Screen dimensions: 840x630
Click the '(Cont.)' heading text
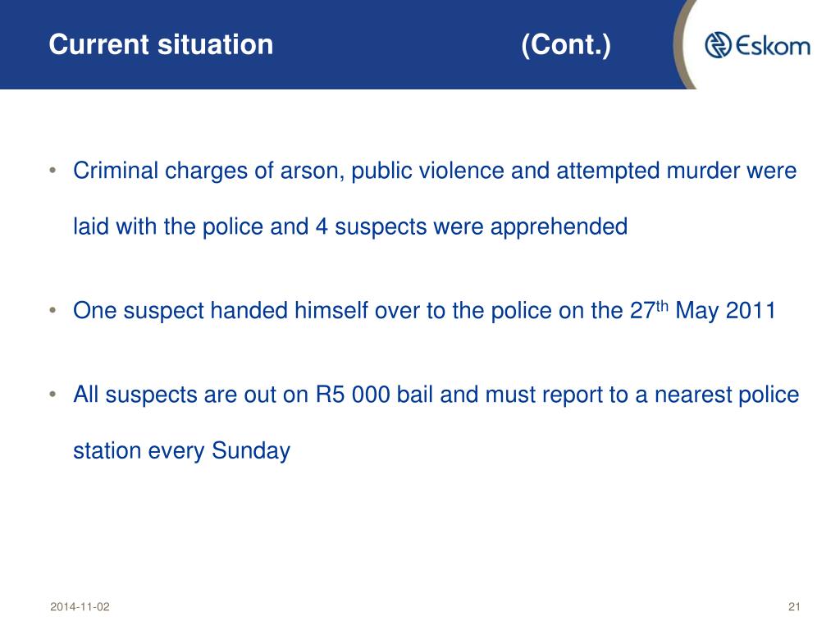coord(566,45)
